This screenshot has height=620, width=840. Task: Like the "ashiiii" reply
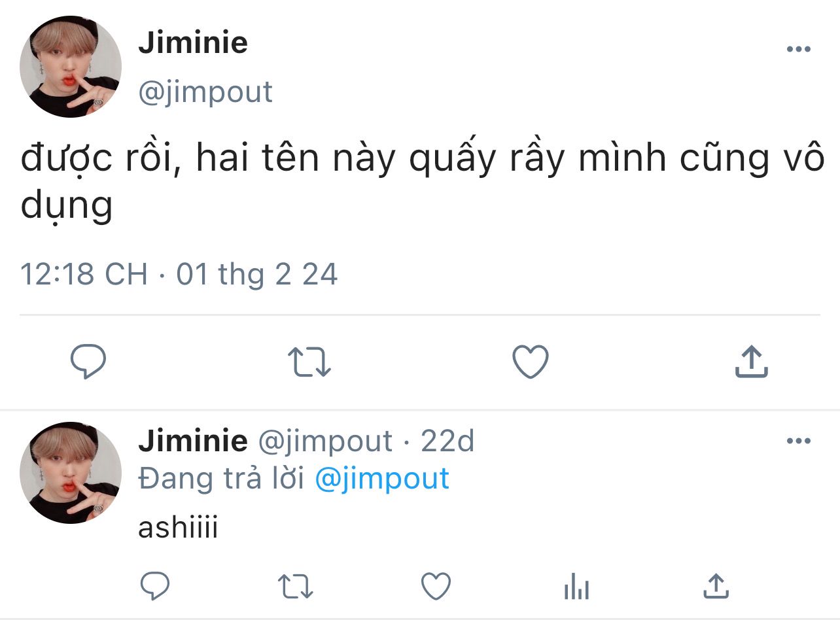point(436,586)
